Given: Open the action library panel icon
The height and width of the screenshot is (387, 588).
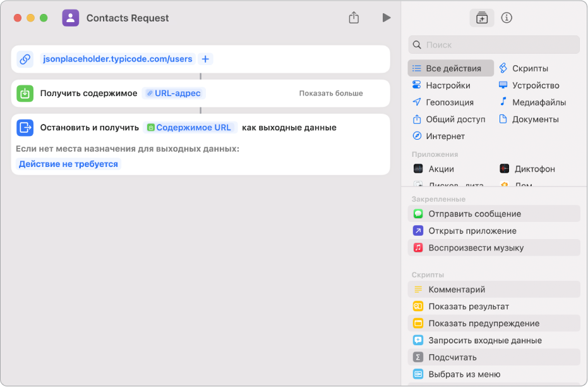Looking at the screenshot, I should (482, 18).
